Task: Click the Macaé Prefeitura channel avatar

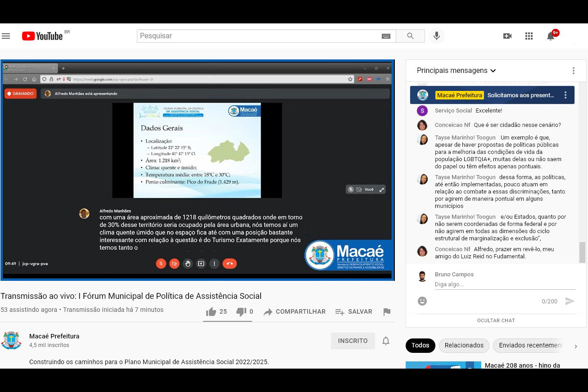Action: click(11, 340)
